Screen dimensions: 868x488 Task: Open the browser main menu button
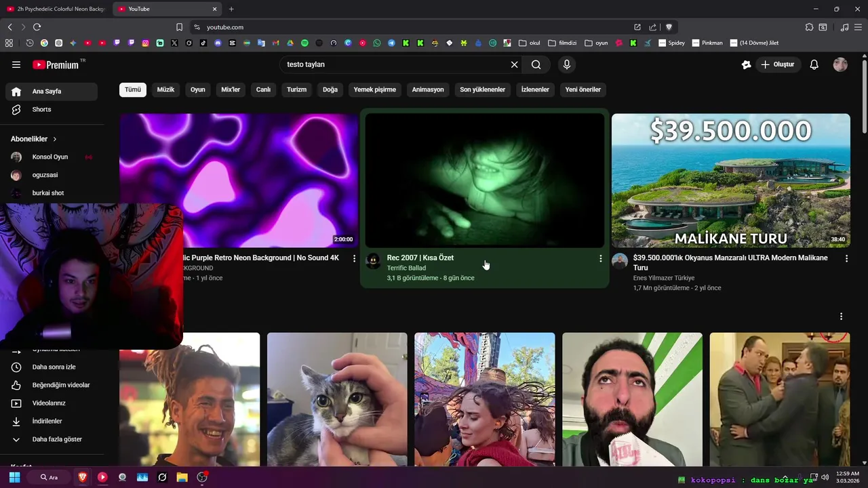tap(859, 27)
